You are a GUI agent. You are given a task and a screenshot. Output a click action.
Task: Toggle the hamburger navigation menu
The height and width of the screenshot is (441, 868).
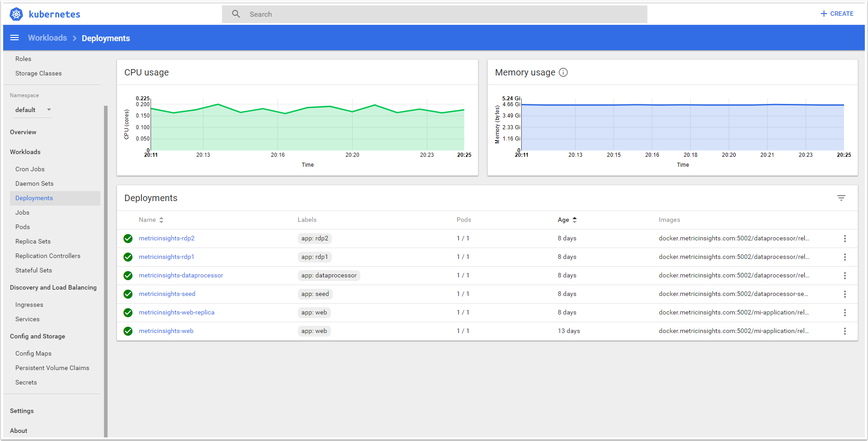[x=14, y=38]
